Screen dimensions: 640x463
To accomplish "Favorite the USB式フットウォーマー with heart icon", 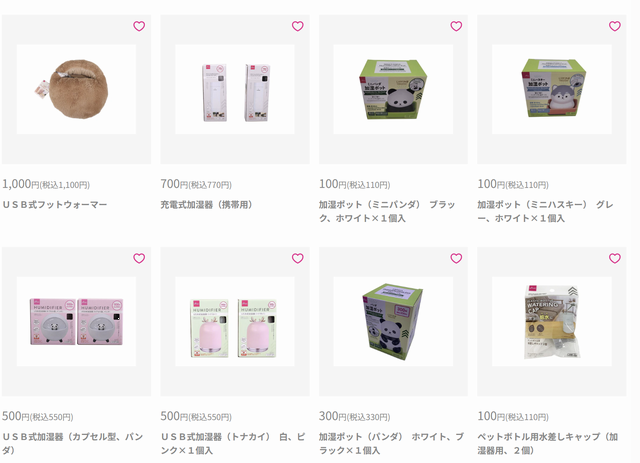I will (139, 26).
